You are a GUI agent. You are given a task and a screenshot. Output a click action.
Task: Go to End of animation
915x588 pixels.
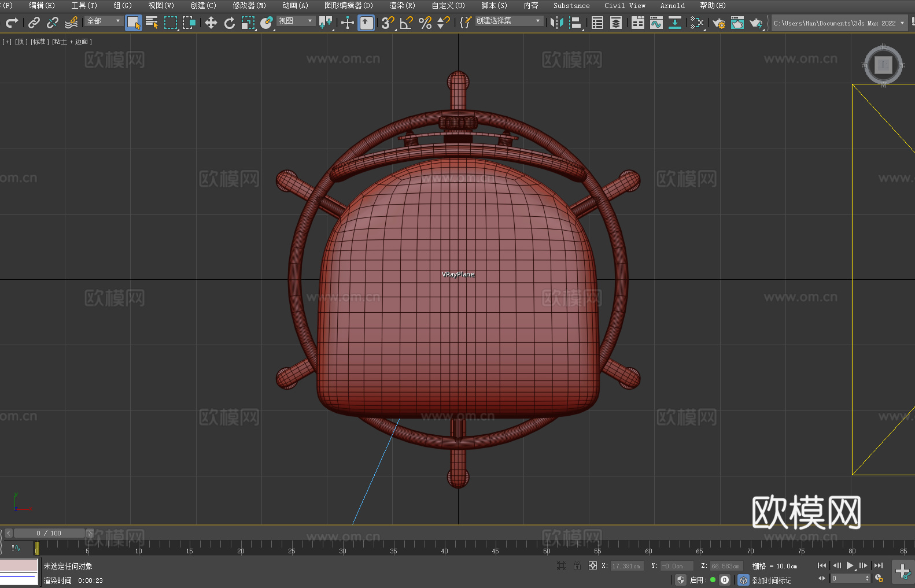(x=879, y=565)
